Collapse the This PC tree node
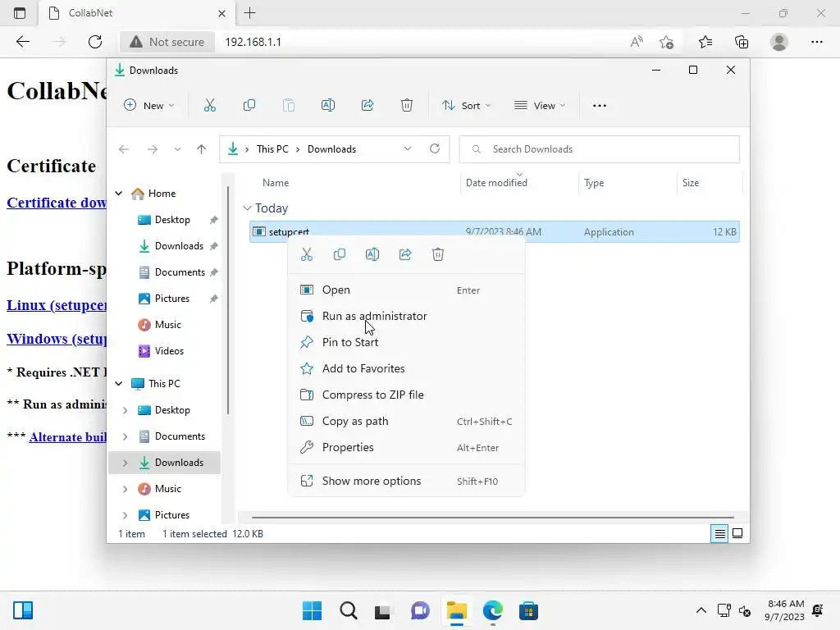Viewport: 840px width, 630px height. (x=119, y=384)
